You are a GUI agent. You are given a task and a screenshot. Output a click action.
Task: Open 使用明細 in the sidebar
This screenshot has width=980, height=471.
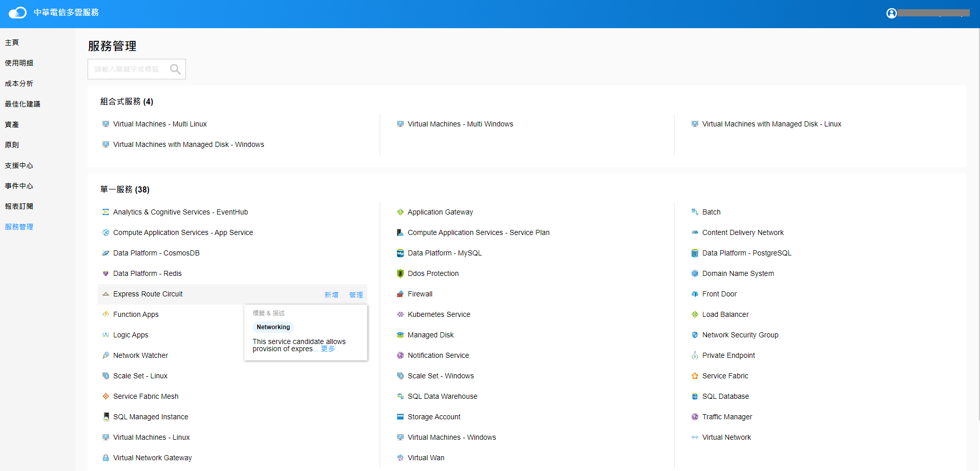tap(19, 63)
